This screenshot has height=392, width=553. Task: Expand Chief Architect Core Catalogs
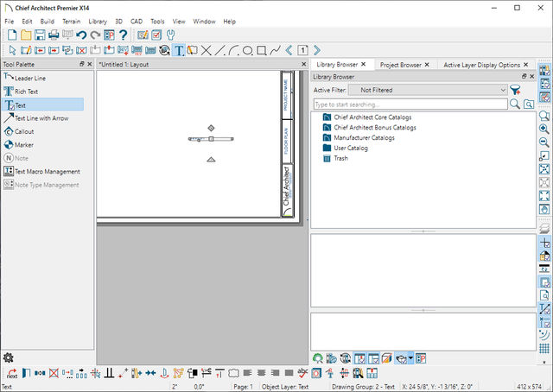coord(372,117)
